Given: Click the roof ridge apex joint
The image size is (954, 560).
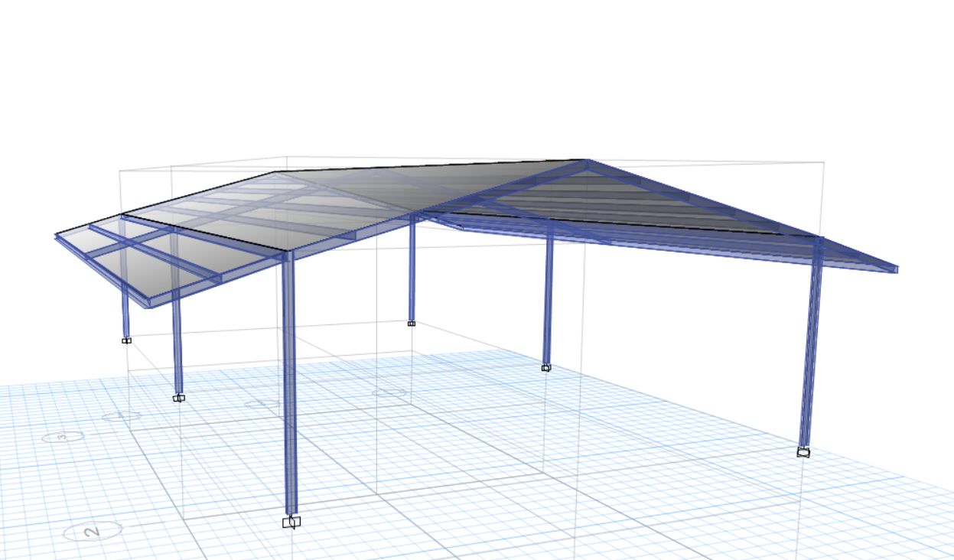Looking at the screenshot, I should pos(587,161).
